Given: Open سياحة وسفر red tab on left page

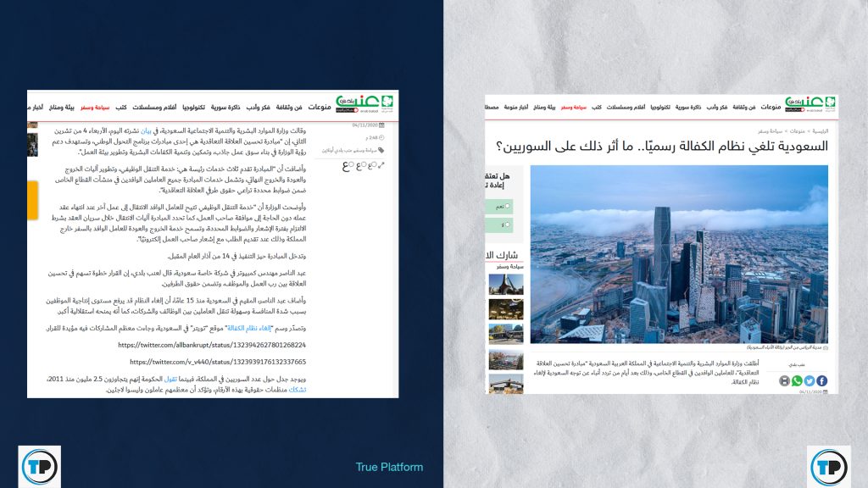Looking at the screenshot, I should click(95, 107).
